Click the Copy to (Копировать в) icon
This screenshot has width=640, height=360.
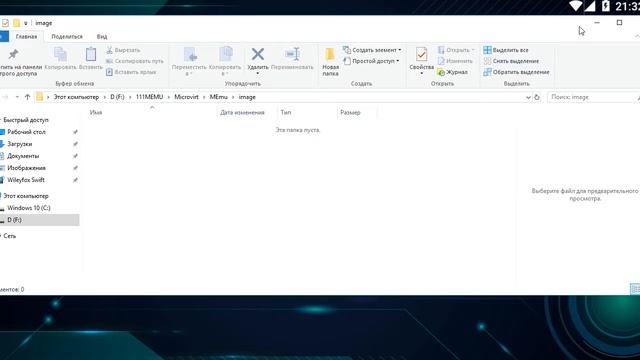coord(225,55)
